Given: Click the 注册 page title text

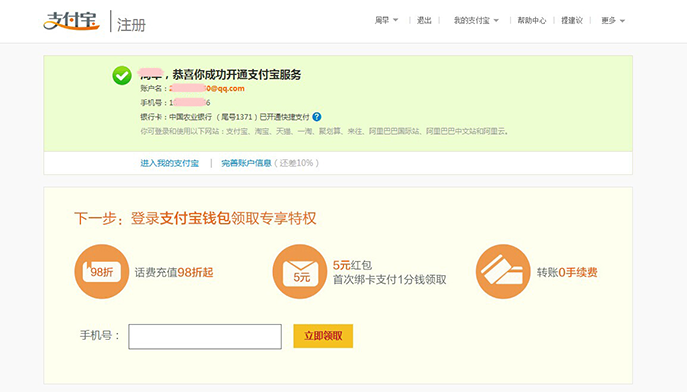Looking at the screenshot, I should coord(131,25).
